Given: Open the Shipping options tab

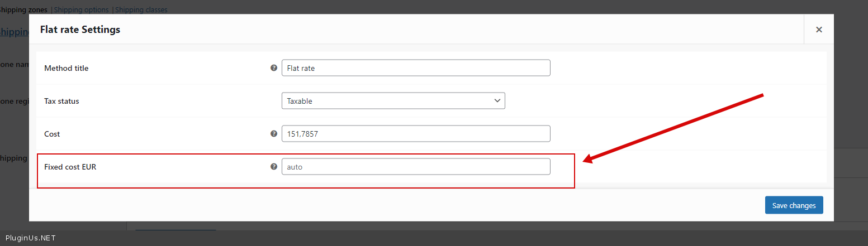Looking at the screenshot, I should pos(81,9).
